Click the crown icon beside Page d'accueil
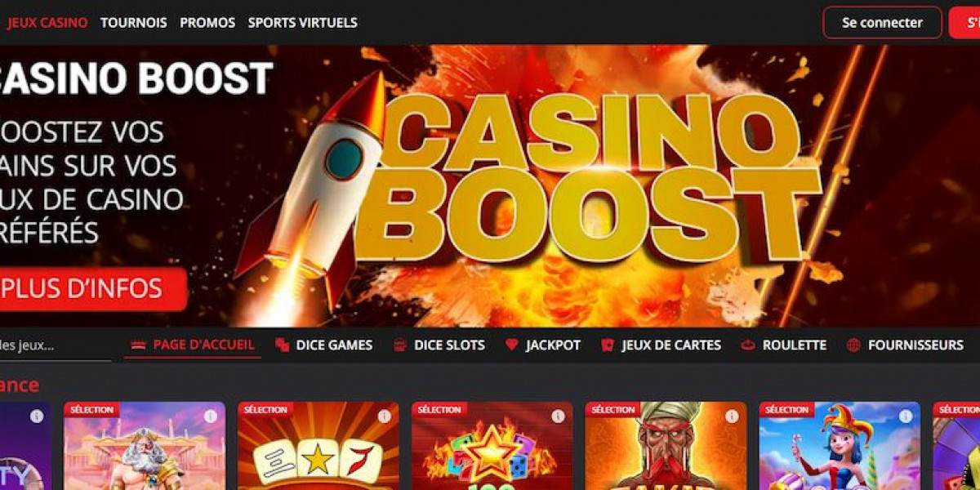This screenshot has width=980, height=490. (x=138, y=345)
